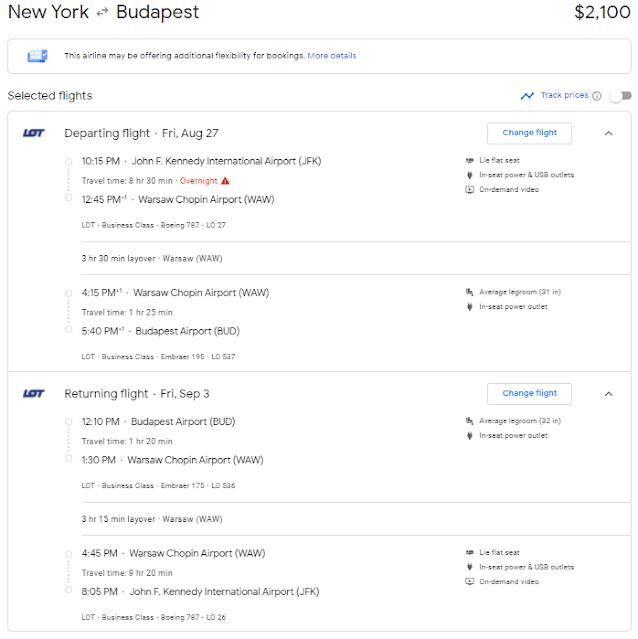638x639 pixels.
Task: Click the 1:30 PM Warsaw Chopin arrival line
Action: (172, 460)
